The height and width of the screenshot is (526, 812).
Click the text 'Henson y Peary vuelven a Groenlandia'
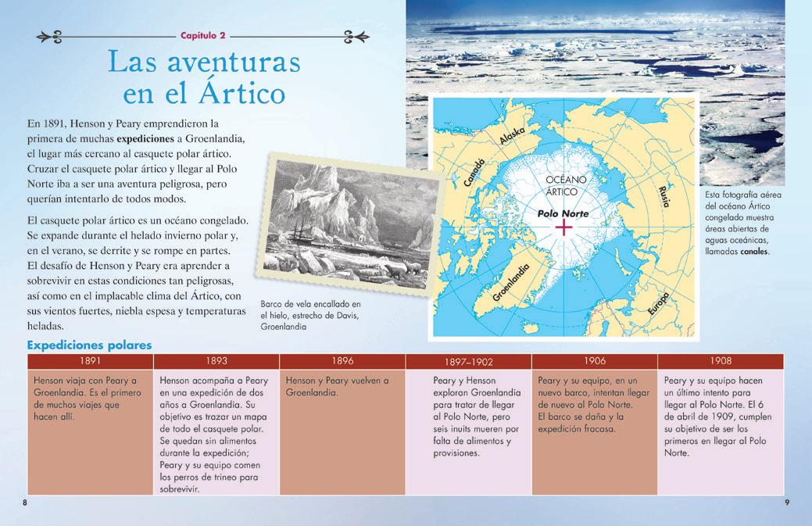337,387
